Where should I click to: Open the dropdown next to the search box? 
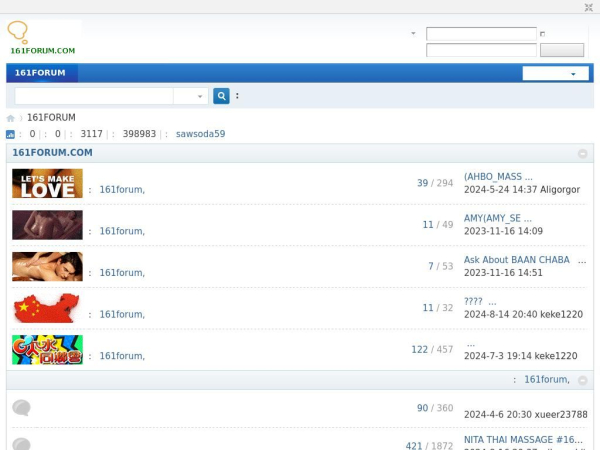tap(191, 96)
